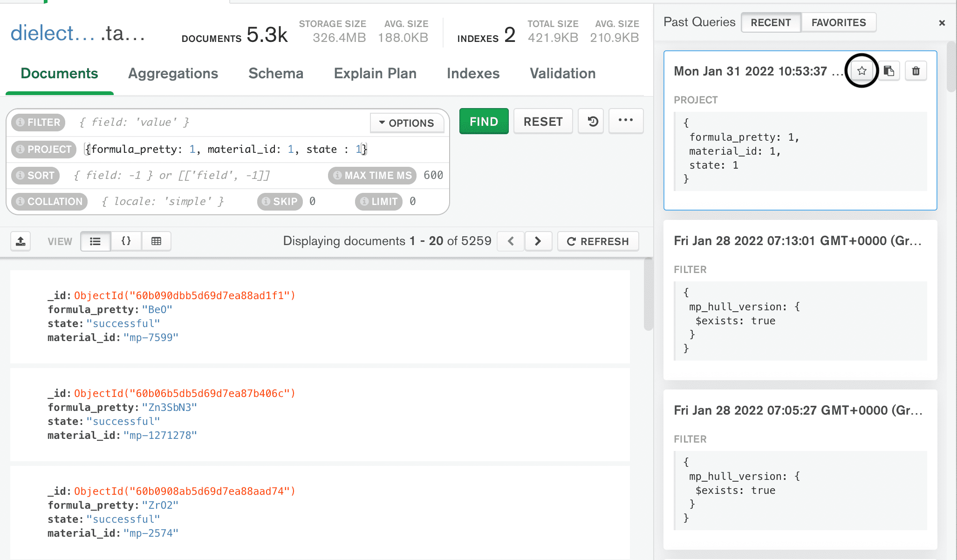Expand query bar Options

pyautogui.click(x=407, y=123)
